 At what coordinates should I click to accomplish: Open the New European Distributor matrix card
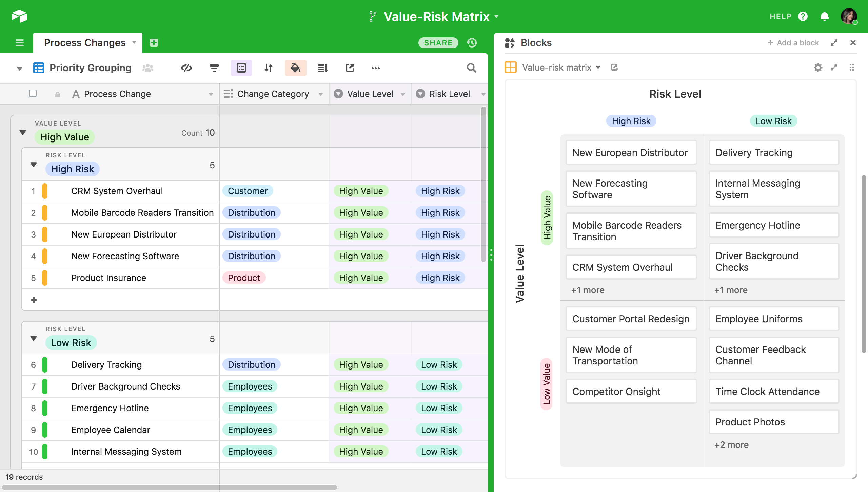(x=631, y=153)
